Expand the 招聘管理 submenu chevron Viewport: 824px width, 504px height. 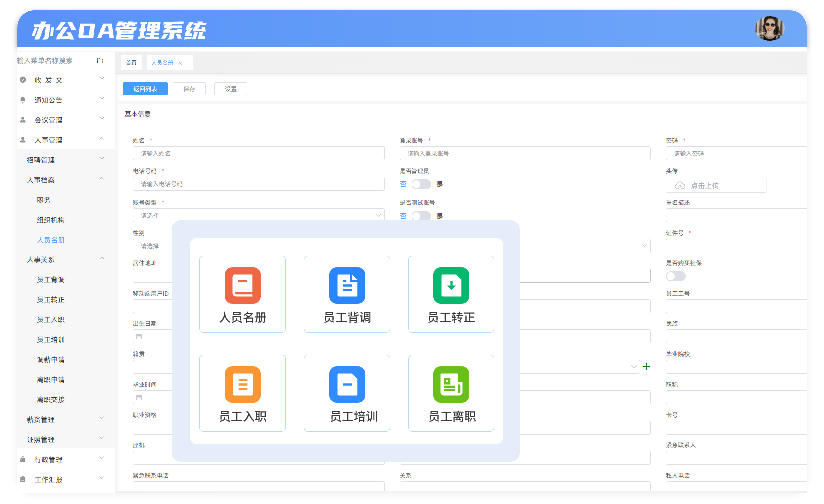pos(102,158)
